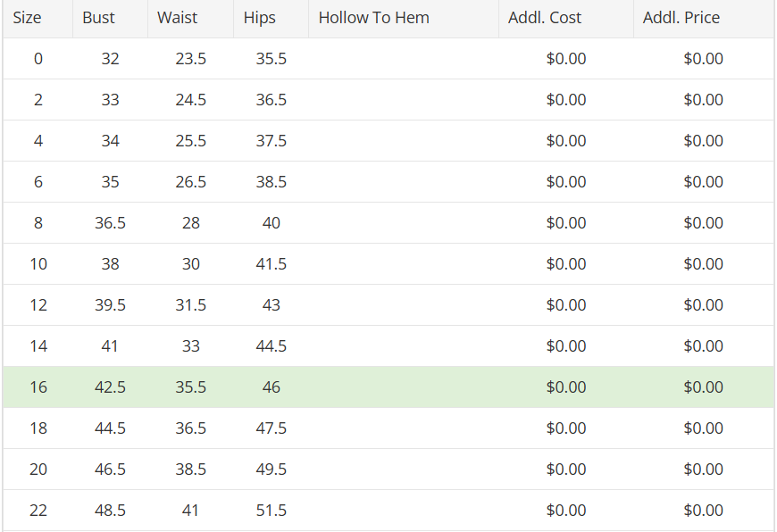Click the Hollow To Hem column header

[x=373, y=18]
